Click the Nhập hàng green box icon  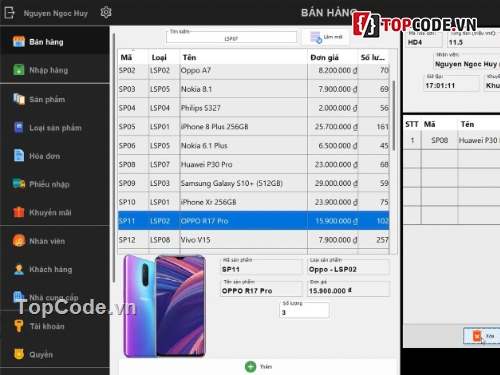19,70
